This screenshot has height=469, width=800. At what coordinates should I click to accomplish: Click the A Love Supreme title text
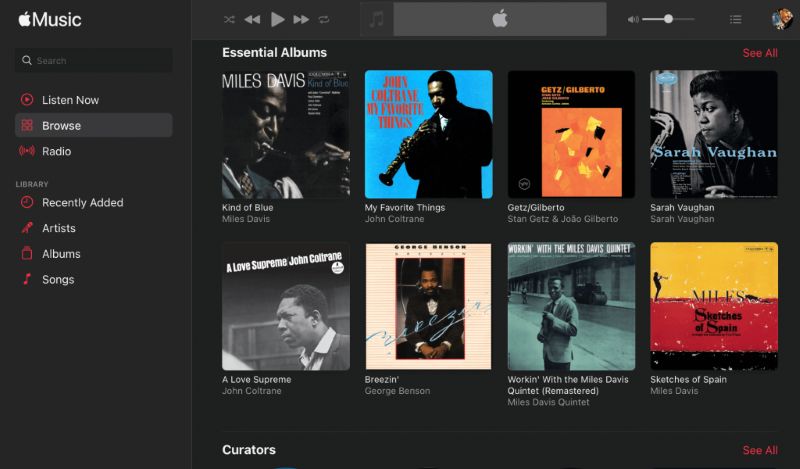click(257, 380)
